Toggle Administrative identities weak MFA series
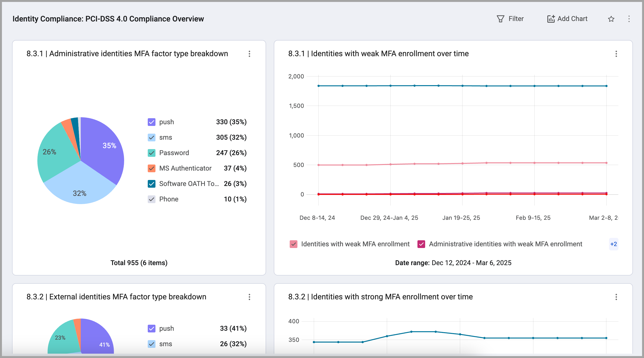The image size is (644, 358). [421, 244]
